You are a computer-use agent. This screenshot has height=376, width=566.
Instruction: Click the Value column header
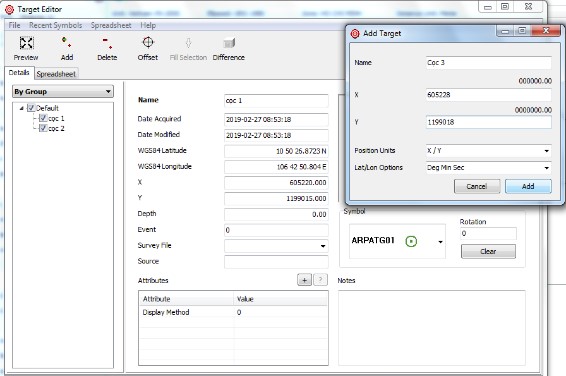(280, 299)
